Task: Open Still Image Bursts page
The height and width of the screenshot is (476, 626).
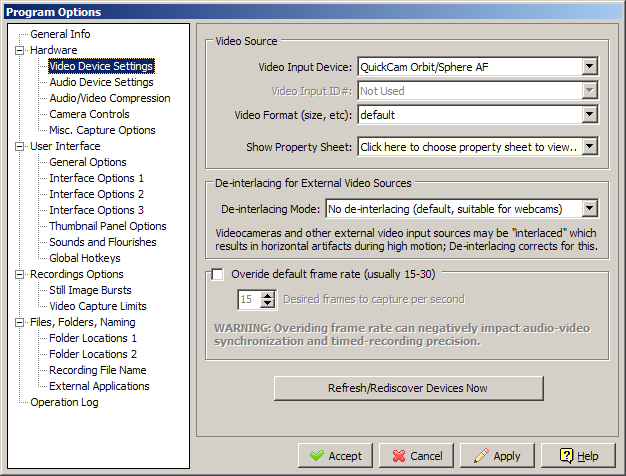Action: [90, 290]
